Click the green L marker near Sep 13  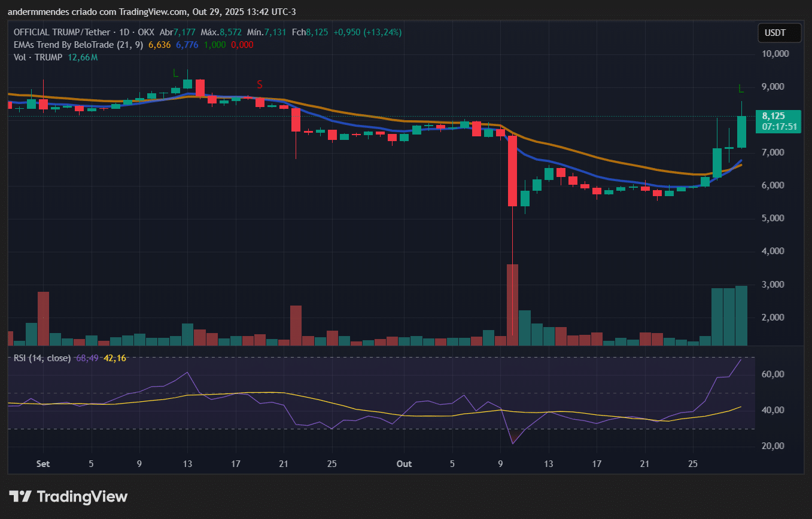click(x=175, y=73)
